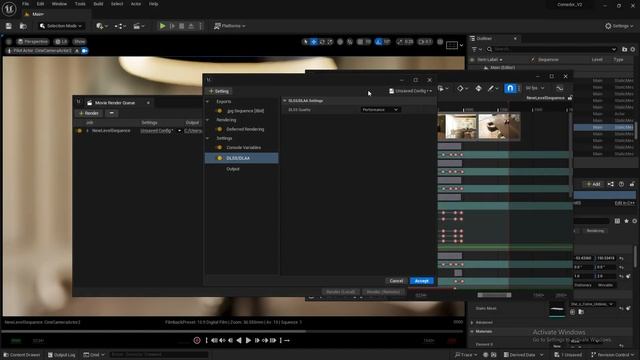640x360 pixels.
Task: Collapse the Settings category
Action: coord(207,138)
